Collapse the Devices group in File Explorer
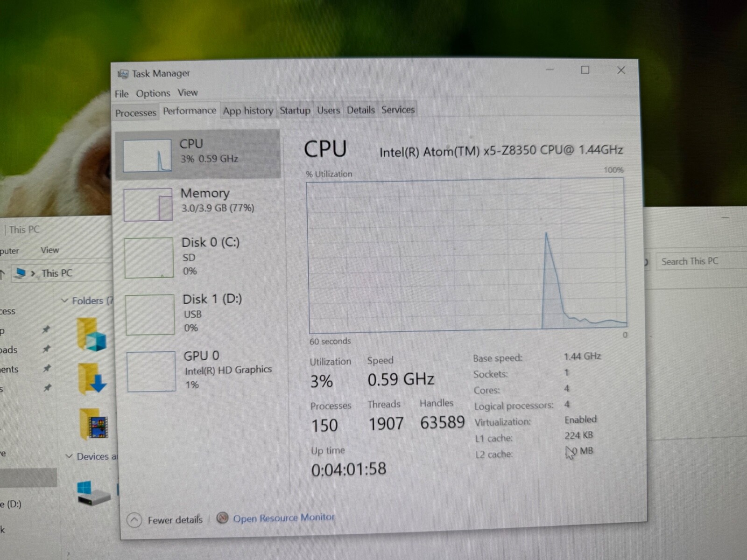 [69, 456]
